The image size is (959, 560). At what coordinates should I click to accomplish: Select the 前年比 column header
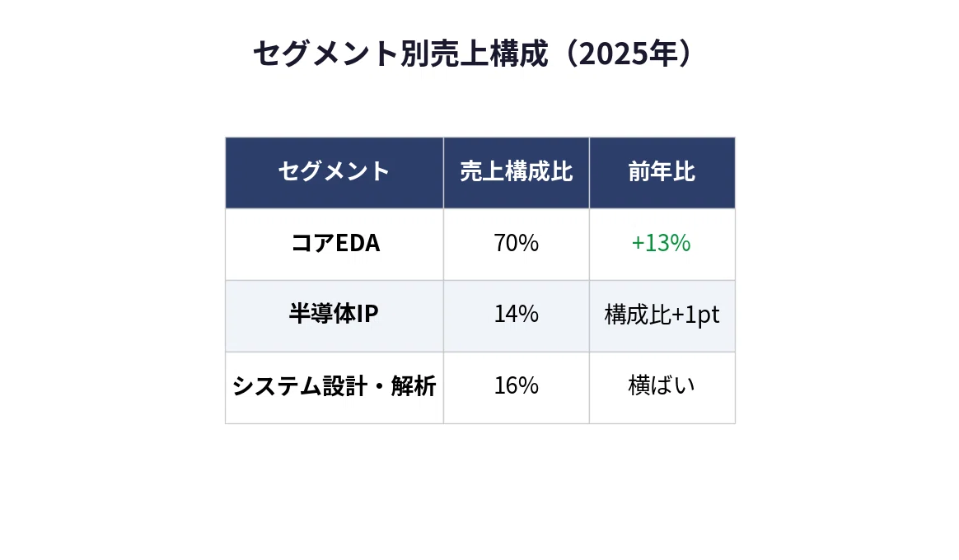(662, 172)
